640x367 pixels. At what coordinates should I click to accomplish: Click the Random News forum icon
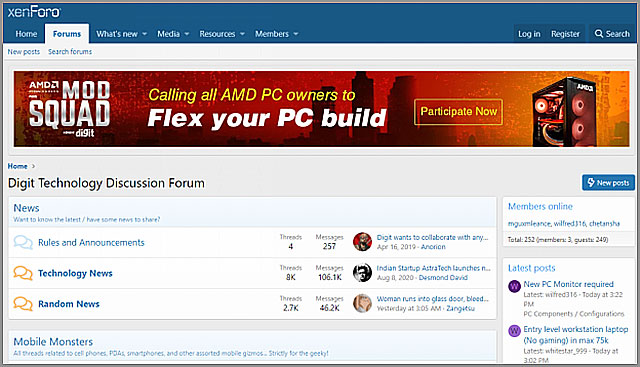[23, 304]
